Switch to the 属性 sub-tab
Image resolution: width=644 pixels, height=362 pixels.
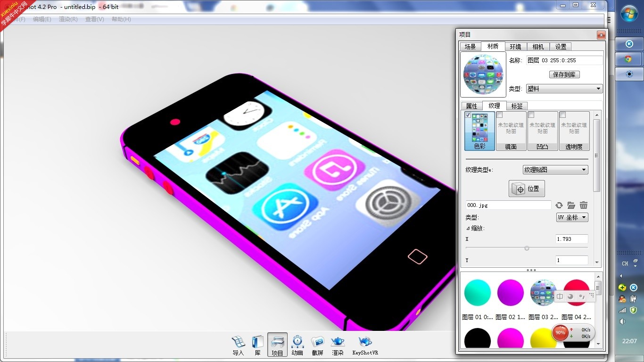[x=471, y=106]
